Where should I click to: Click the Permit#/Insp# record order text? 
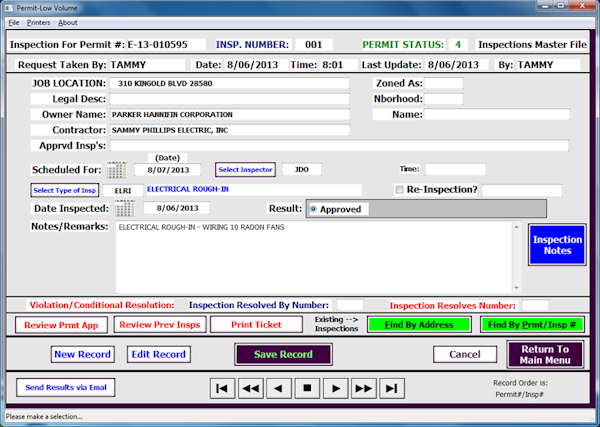point(519,394)
